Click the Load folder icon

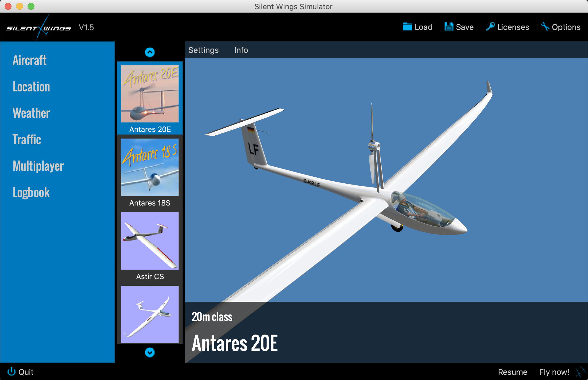[407, 27]
